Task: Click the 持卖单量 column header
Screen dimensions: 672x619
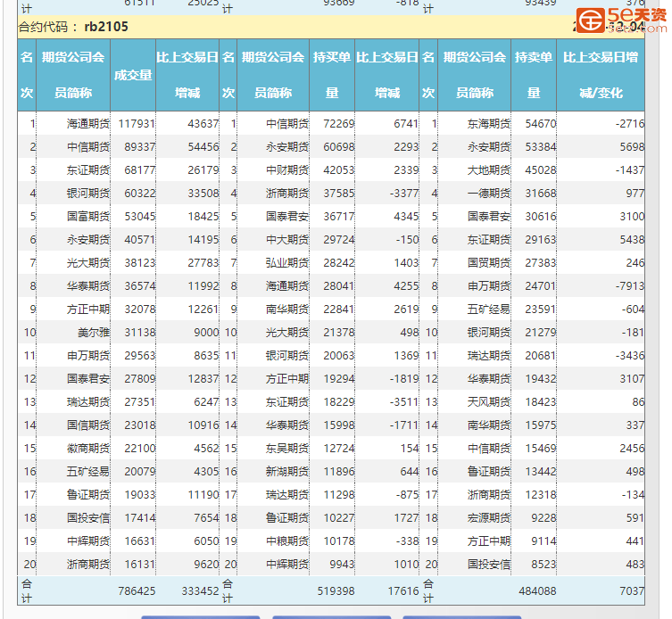Action: 534,75
